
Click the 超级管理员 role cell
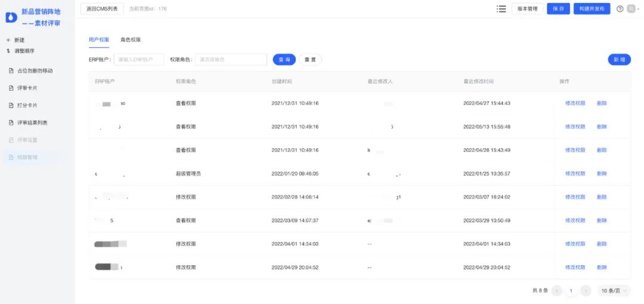[x=188, y=174]
